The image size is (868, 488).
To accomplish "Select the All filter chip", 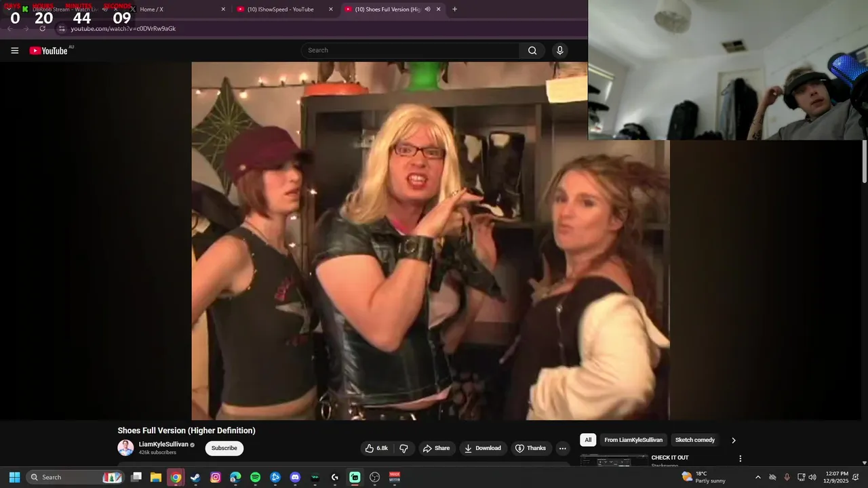I will (x=588, y=440).
